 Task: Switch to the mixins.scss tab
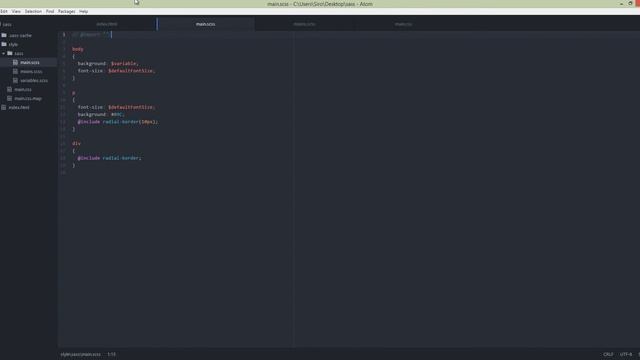click(304, 24)
